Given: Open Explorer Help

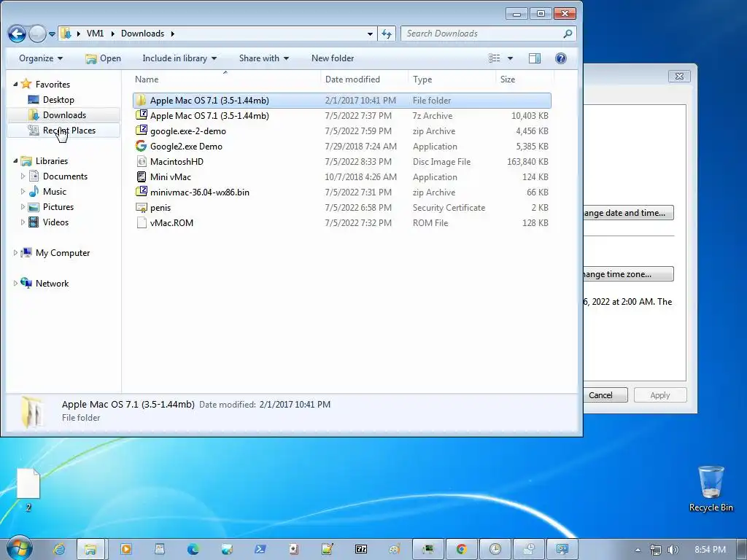Looking at the screenshot, I should [x=561, y=58].
